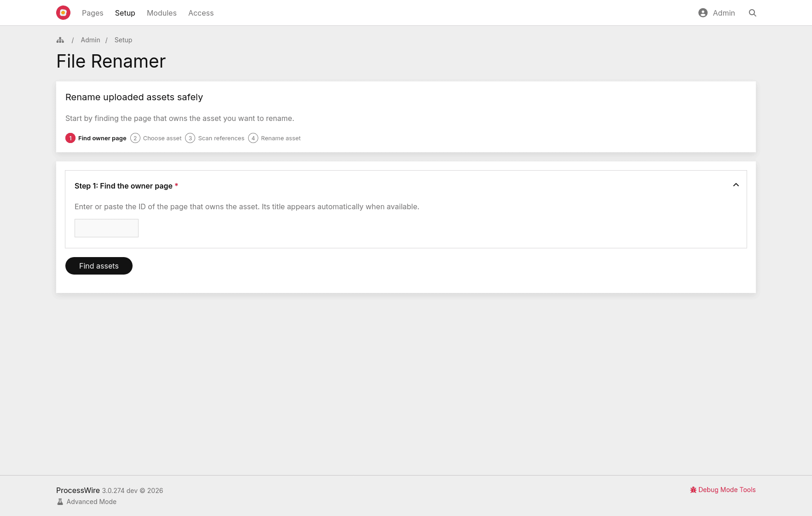This screenshot has width=812, height=516.
Task: Open the Modules menu
Action: pos(162,13)
